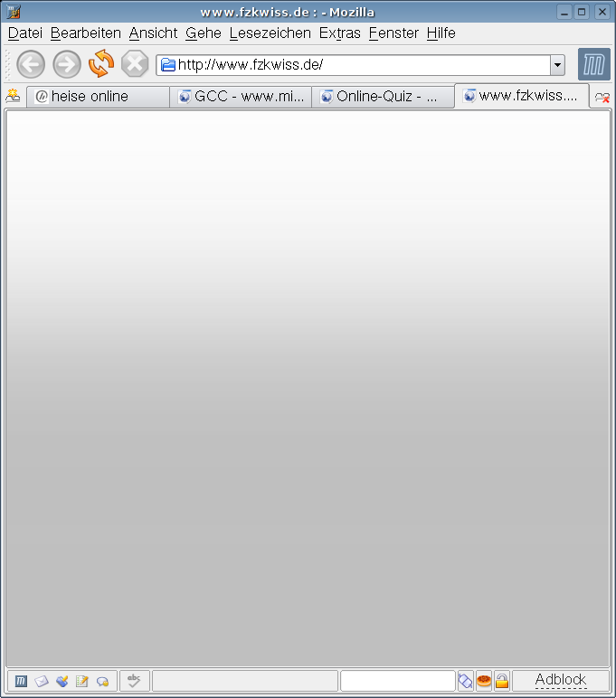This screenshot has width=616, height=698.
Task: Open the Bearbeiten menu
Action: pyautogui.click(x=86, y=33)
